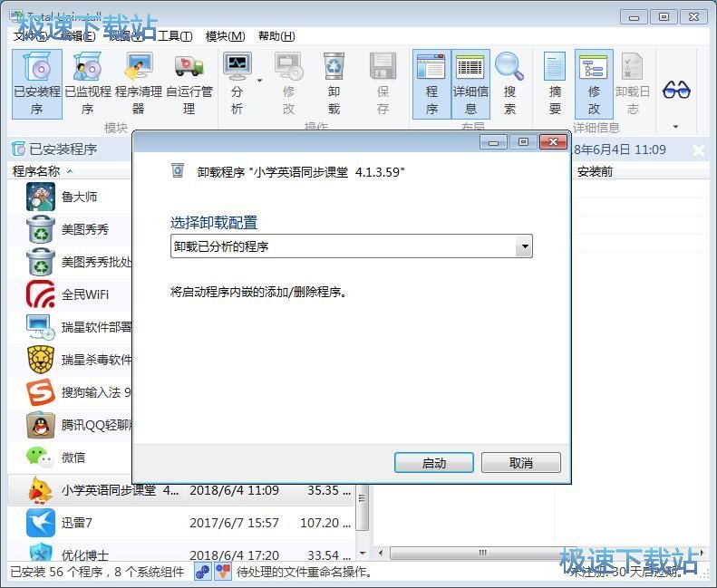
Task: Select the 迅雷7 row
Action: tap(181, 523)
